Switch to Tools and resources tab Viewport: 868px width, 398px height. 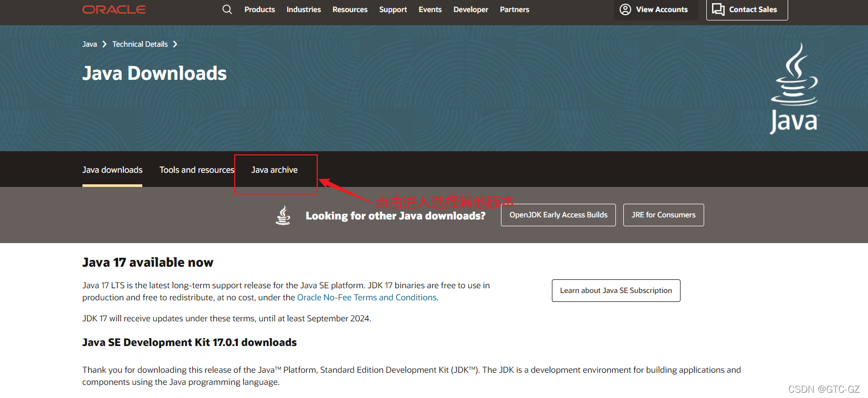[x=197, y=170]
